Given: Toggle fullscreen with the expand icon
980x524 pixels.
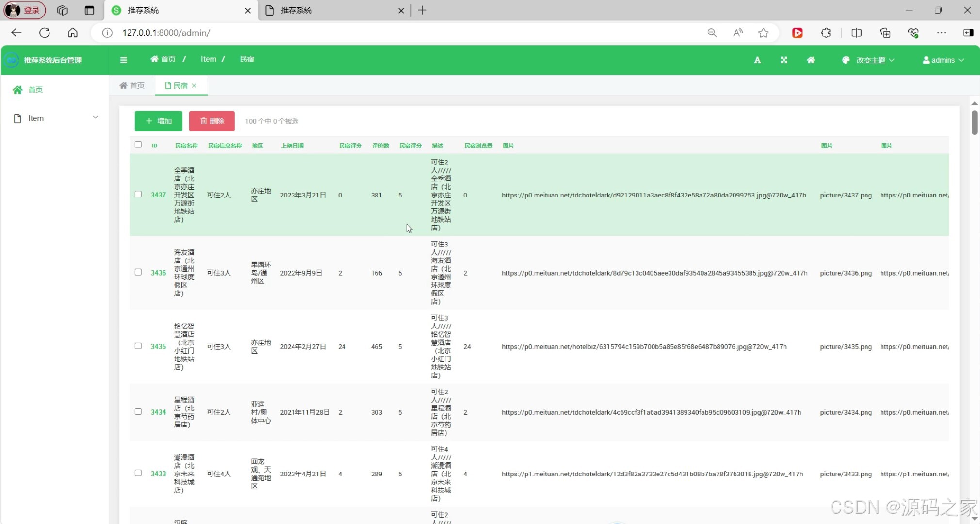Looking at the screenshot, I should click(784, 60).
